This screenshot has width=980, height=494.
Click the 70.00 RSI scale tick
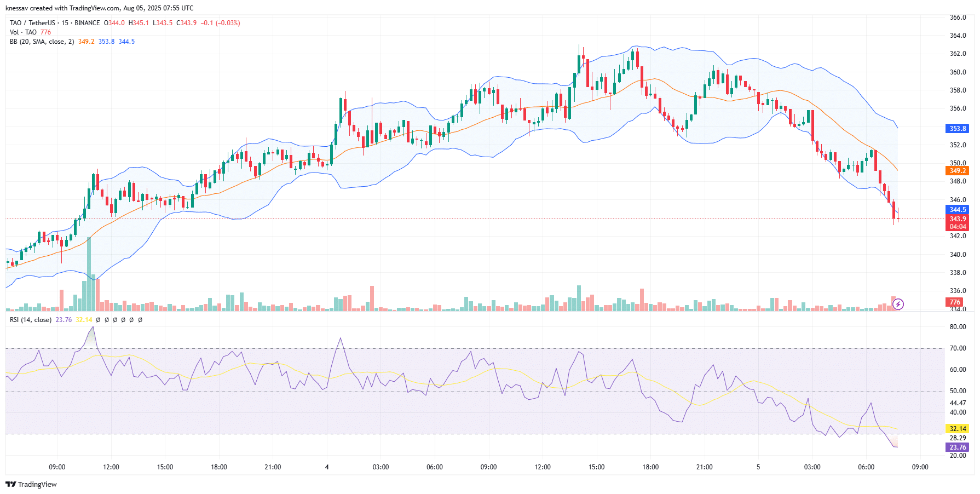[x=958, y=348]
